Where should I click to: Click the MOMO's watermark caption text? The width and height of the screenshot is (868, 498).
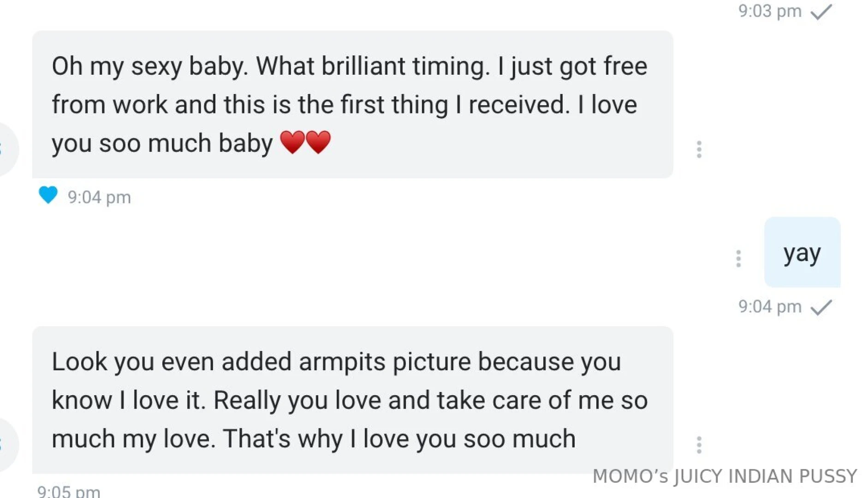[x=724, y=476]
